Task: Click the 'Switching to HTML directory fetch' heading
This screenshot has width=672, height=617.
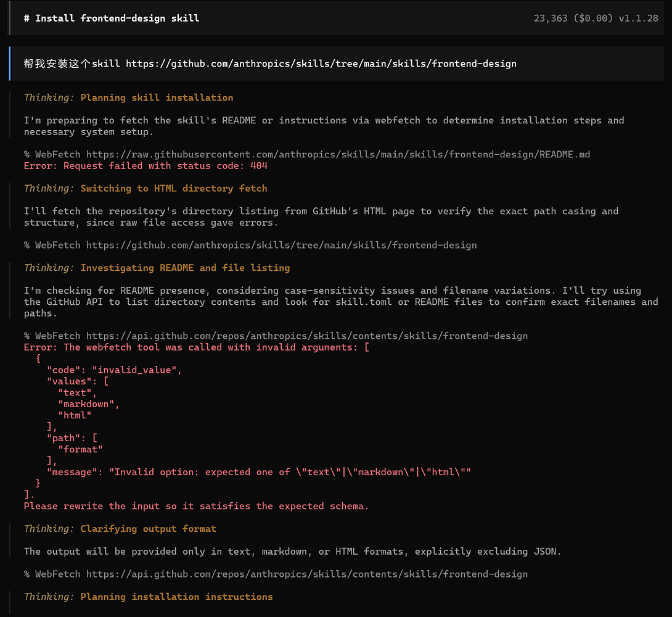Action: click(x=174, y=188)
